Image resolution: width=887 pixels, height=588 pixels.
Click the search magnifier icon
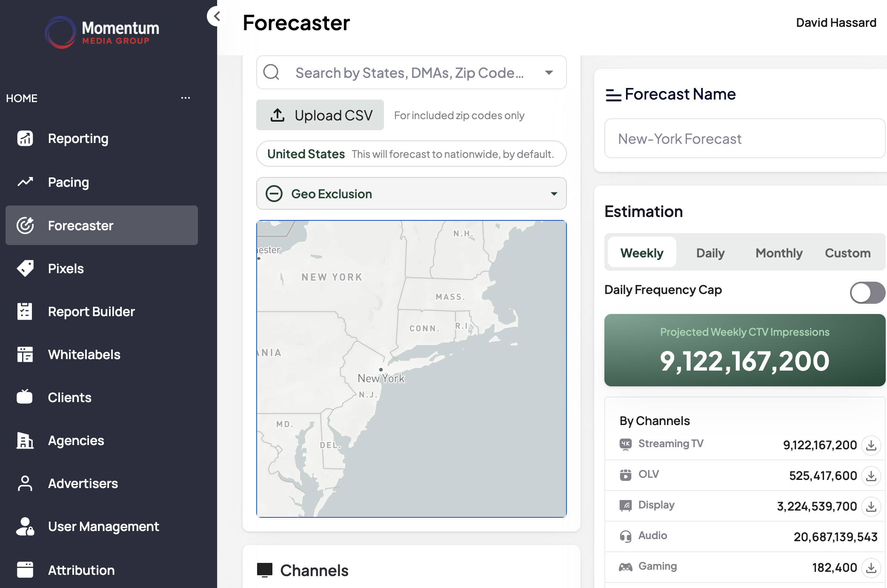pyautogui.click(x=272, y=72)
